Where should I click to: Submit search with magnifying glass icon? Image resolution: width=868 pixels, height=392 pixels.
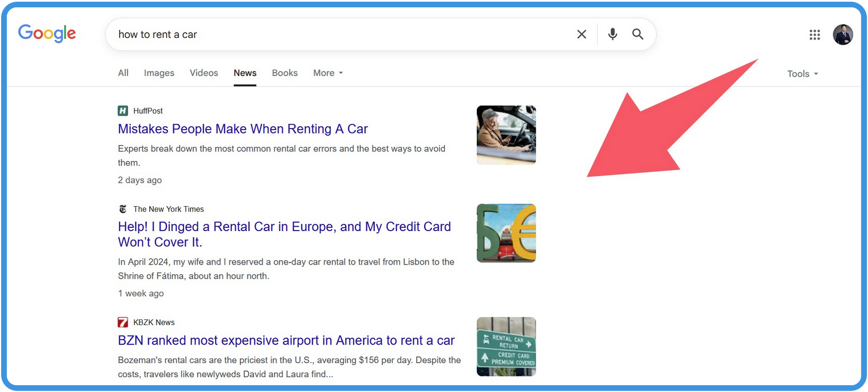[638, 35]
